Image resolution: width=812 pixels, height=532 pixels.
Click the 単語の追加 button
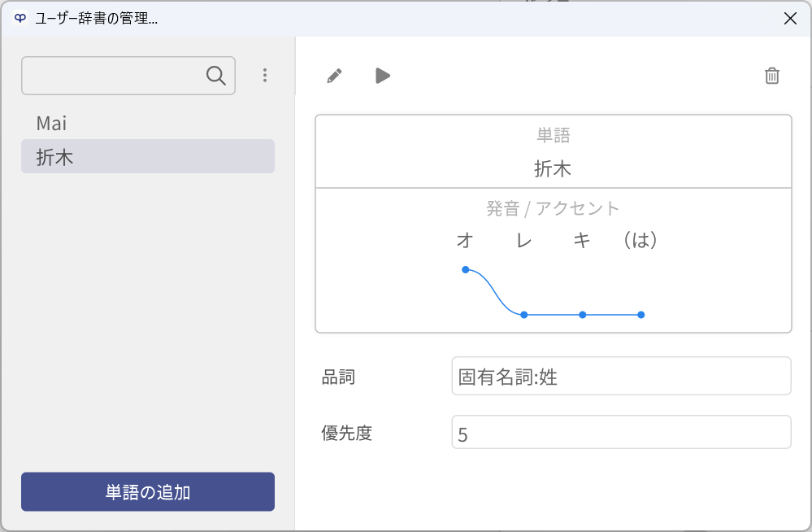click(148, 491)
